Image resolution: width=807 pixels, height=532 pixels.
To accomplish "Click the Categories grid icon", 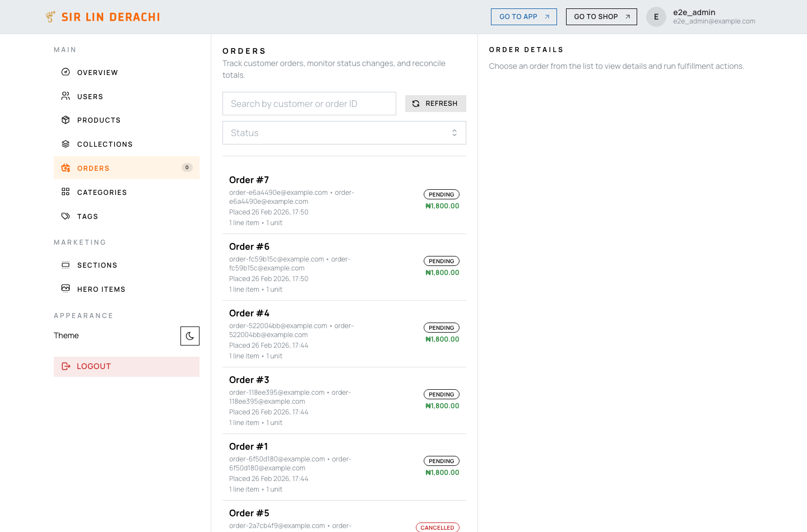I will 66,192.
